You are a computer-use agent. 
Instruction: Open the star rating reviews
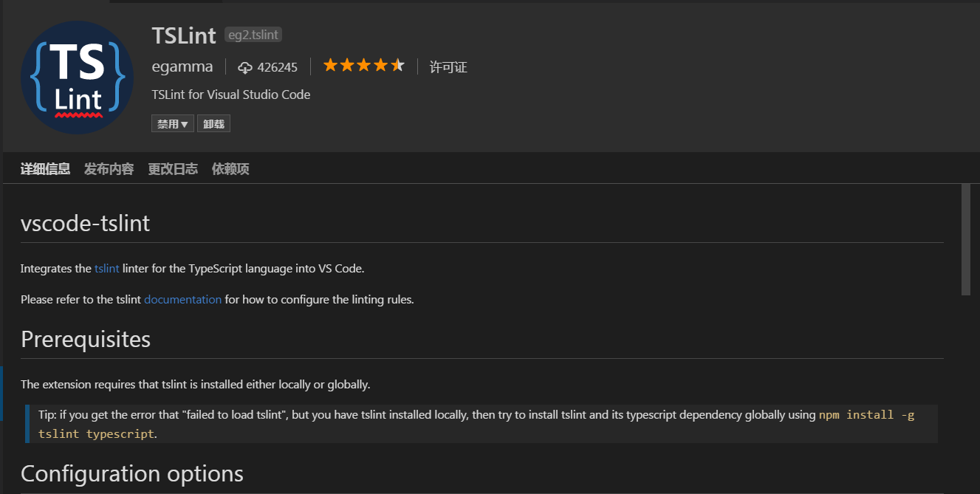point(364,66)
